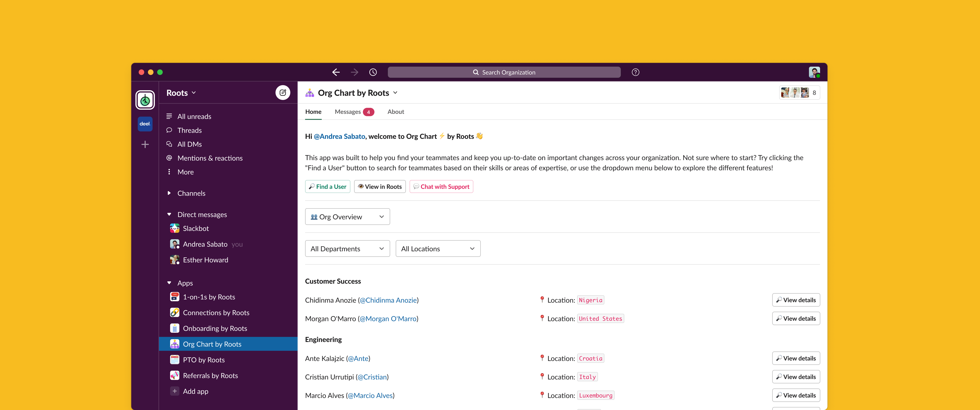Click the Luxembourg location tag

pos(596,395)
